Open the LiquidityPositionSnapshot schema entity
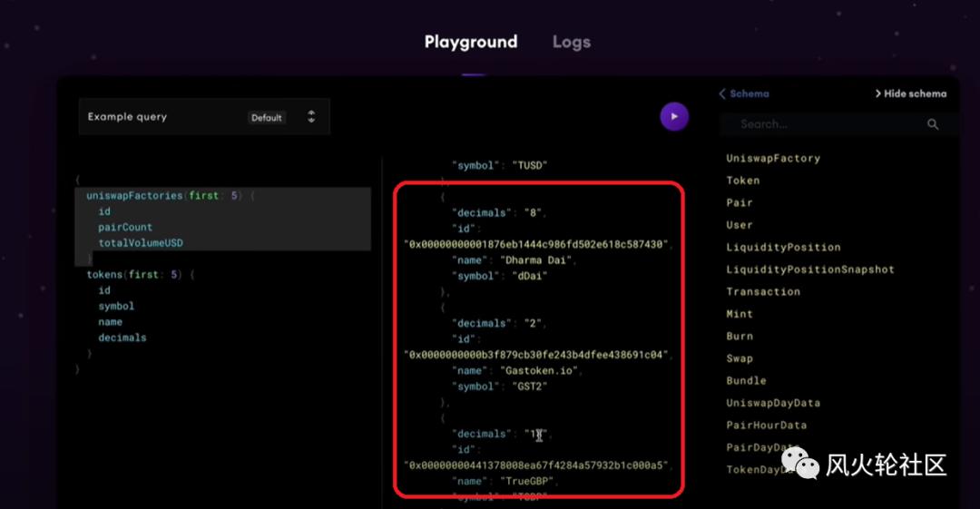Viewport: 980px width, 509px height. (810, 269)
